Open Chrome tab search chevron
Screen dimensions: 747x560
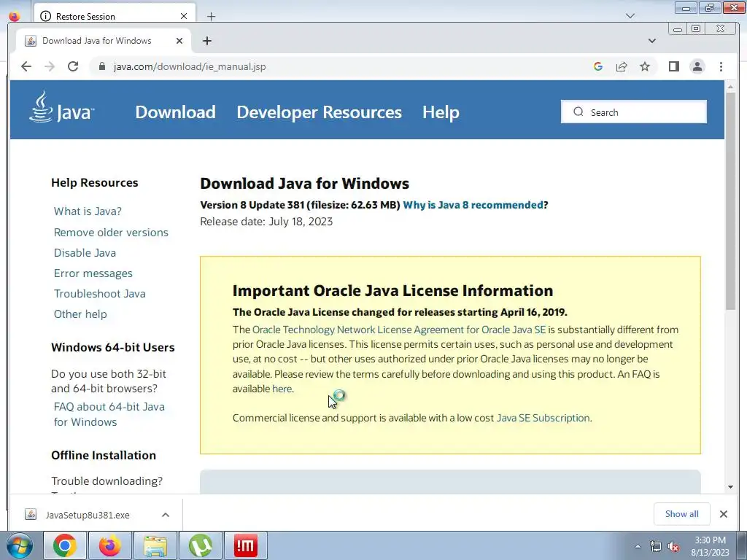tap(652, 41)
